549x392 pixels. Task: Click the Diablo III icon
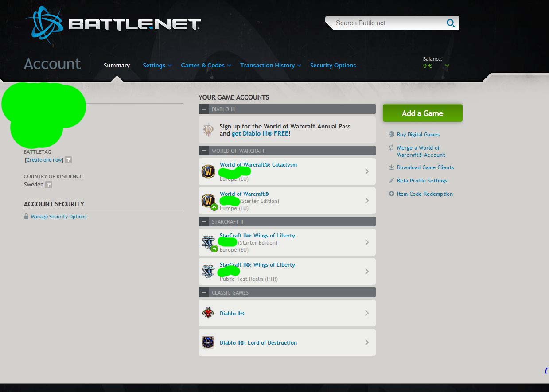[208, 130]
